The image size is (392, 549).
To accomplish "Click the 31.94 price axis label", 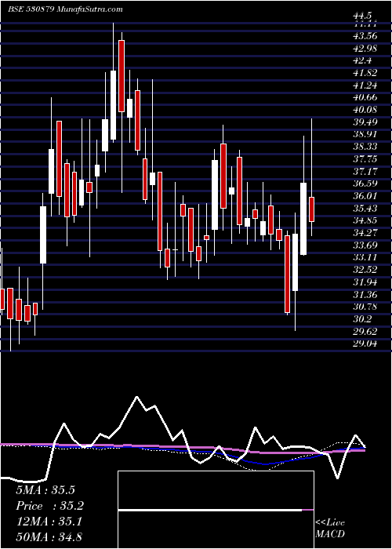I will [365, 282].
